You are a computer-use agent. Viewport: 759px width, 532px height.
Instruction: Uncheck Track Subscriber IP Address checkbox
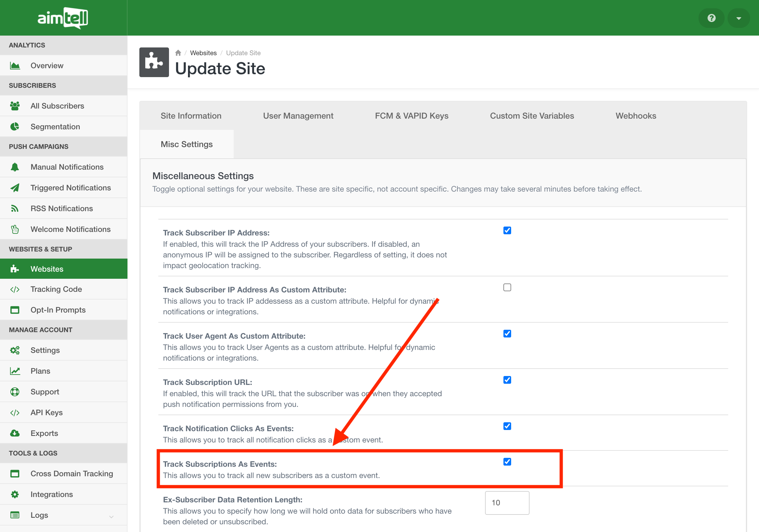pyautogui.click(x=507, y=230)
